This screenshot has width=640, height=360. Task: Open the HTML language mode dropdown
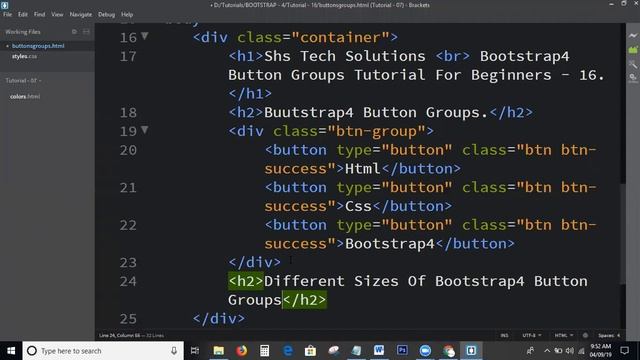pos(564,335)
